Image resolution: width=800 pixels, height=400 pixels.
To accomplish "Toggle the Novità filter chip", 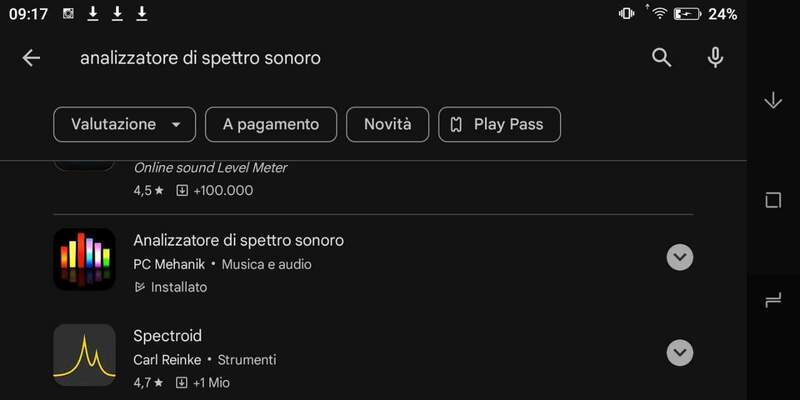I will (387, 125).
